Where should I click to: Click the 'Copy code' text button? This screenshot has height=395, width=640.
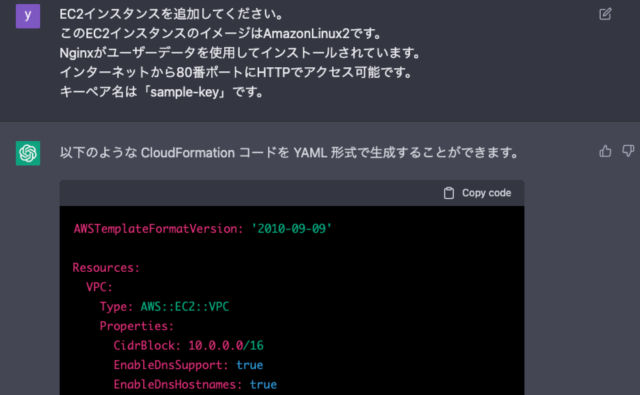tap(486, 193)
